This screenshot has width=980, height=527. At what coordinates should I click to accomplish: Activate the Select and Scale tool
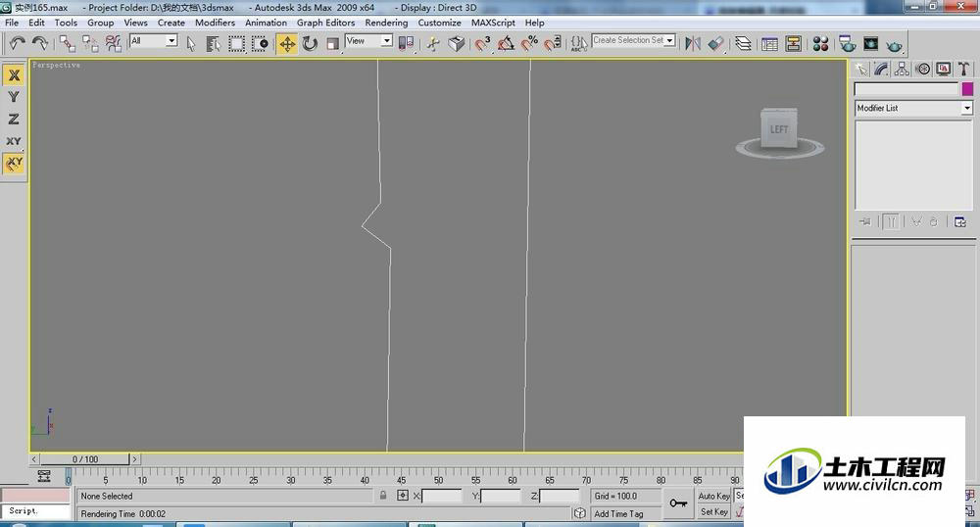click(333, 43)
